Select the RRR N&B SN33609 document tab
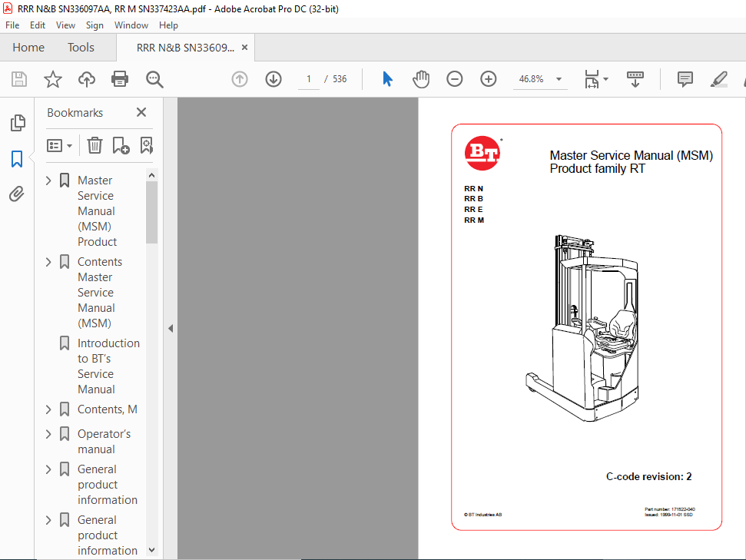The width and height of the screenshot is (746, 560). click(186, 48)
